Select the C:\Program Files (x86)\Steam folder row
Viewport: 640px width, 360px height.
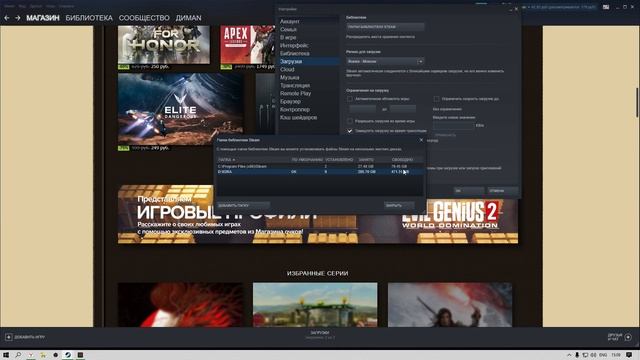[320, 167]
